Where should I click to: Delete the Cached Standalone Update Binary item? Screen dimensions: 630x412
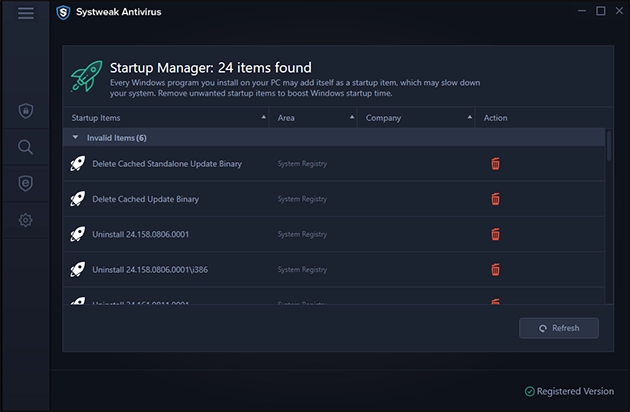(495, 163)
